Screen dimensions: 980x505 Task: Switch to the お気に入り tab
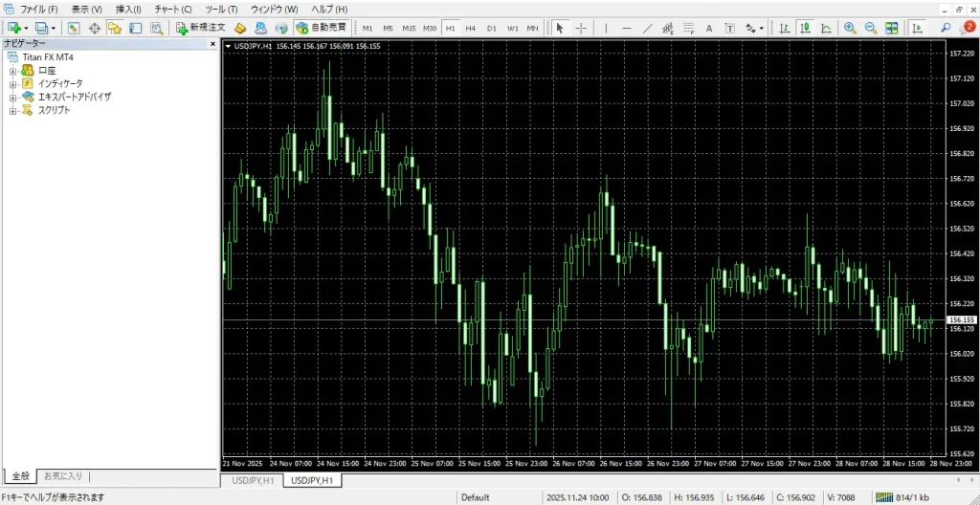click(64, 476)
